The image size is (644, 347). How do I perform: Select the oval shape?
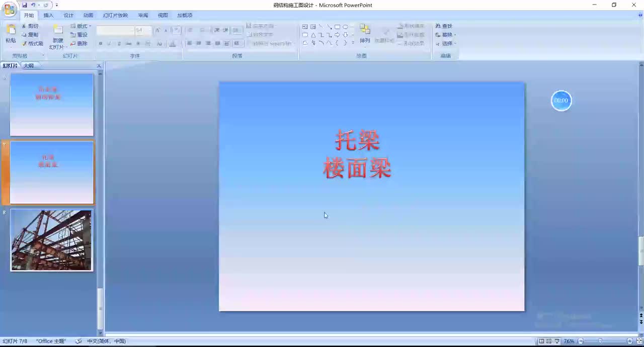pyautogui.click(x=345, y=27)
